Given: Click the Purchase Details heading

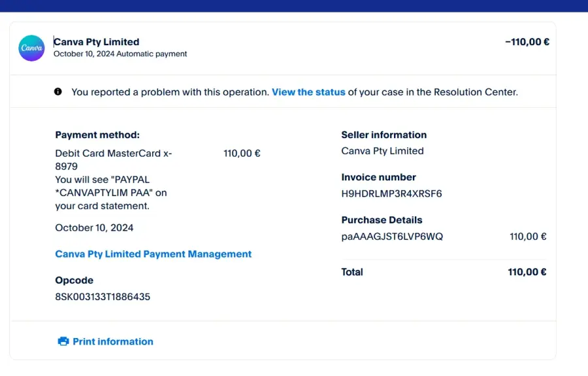Looking at the screenshot, I should coord(382,220).
